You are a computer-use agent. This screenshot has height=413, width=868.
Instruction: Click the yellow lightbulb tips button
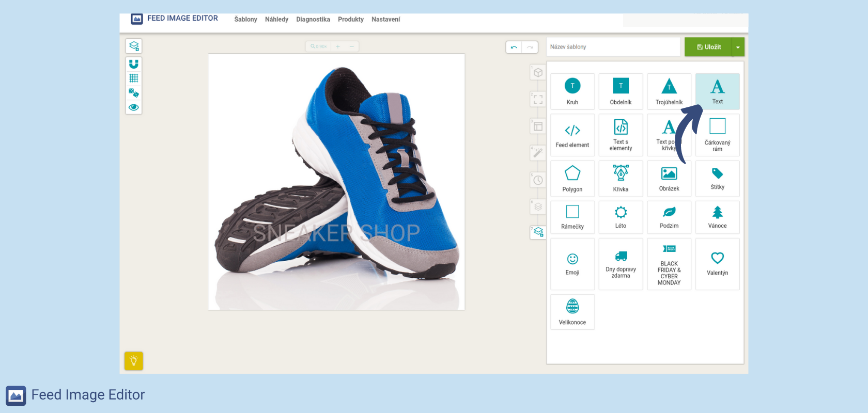pos(134,361)
